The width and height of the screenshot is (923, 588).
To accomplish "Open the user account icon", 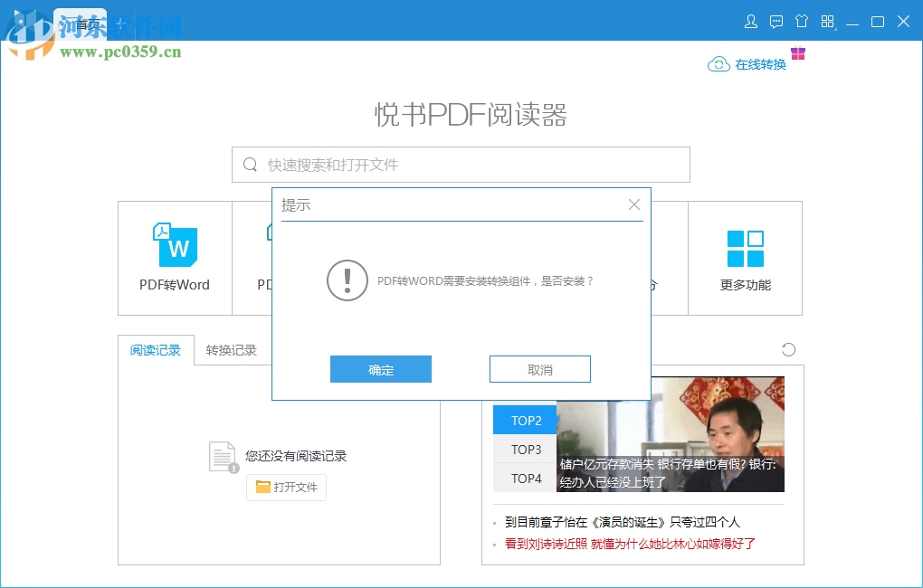I will (x=750, y=22).
